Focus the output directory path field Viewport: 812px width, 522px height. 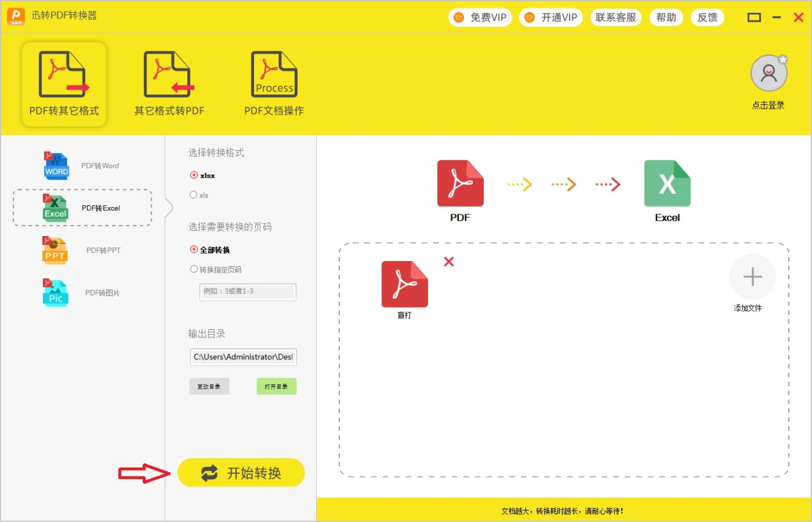click(243, 357)
